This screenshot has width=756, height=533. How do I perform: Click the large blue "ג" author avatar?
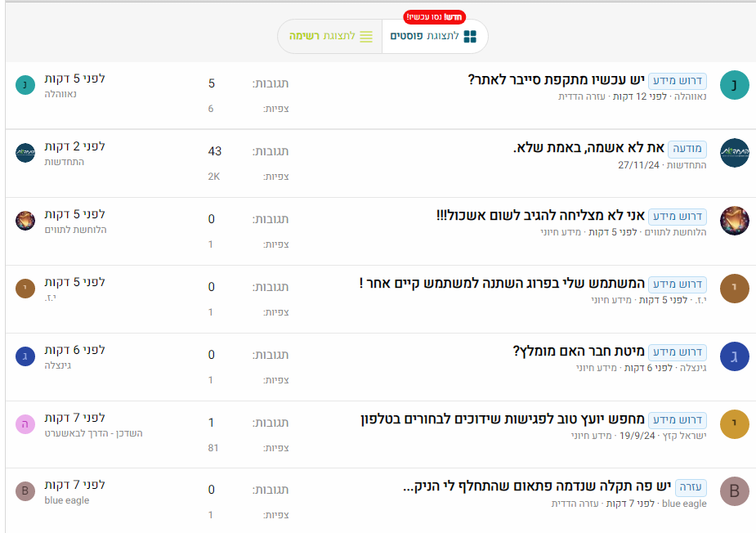click(x=734, y=356)
